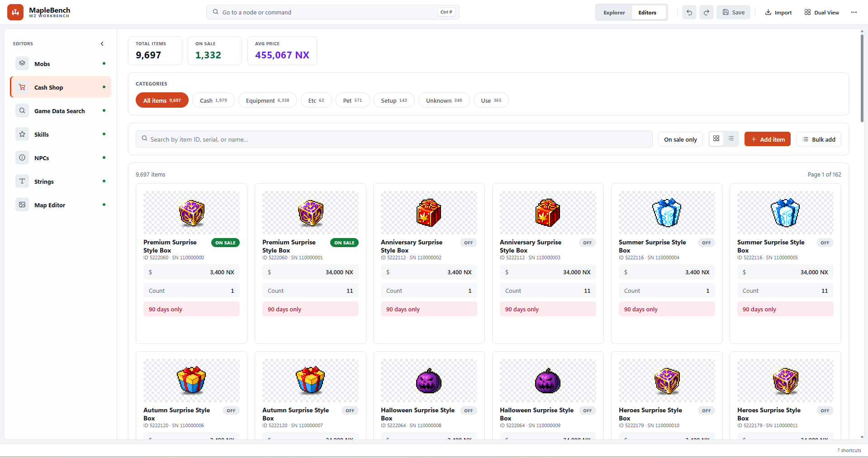Switch to the Explorer tab
Screen dimensions: 868x458
tap(614, 13)
